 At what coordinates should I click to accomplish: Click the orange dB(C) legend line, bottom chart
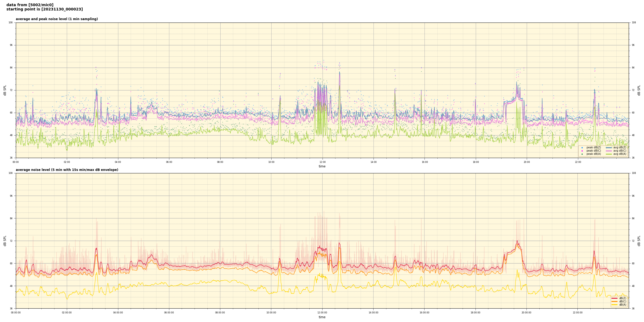[x=614, y=301]
